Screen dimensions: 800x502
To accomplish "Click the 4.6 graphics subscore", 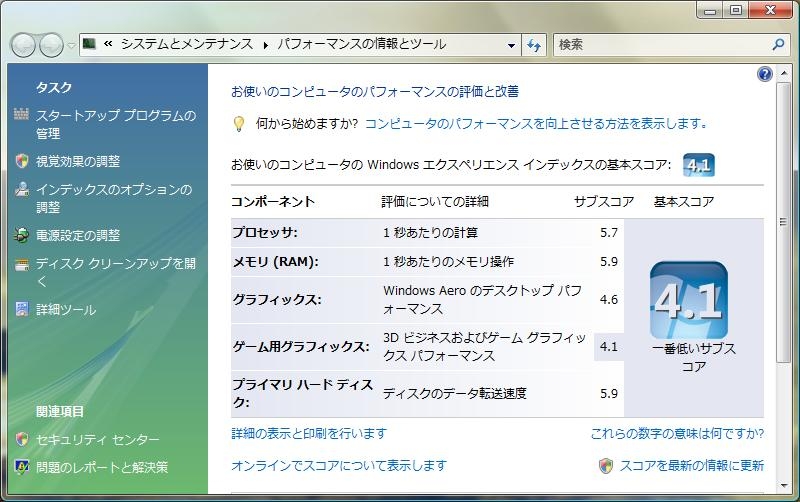I will tap(609, 299).
